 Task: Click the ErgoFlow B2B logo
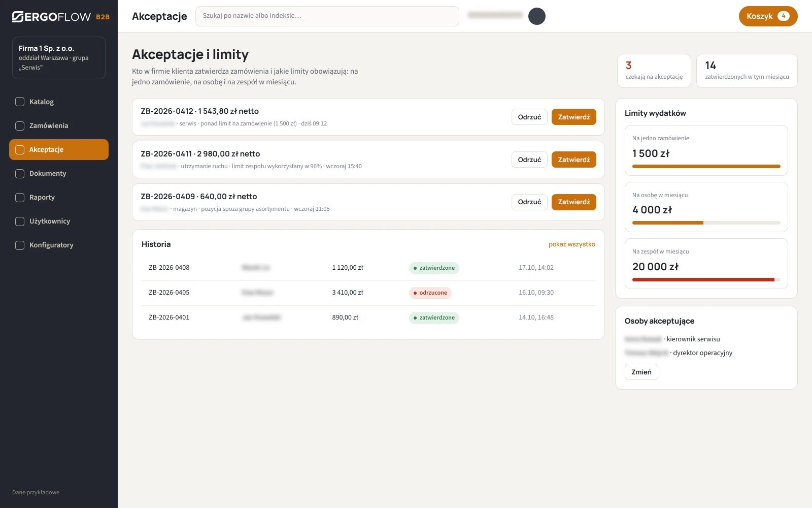61,17
